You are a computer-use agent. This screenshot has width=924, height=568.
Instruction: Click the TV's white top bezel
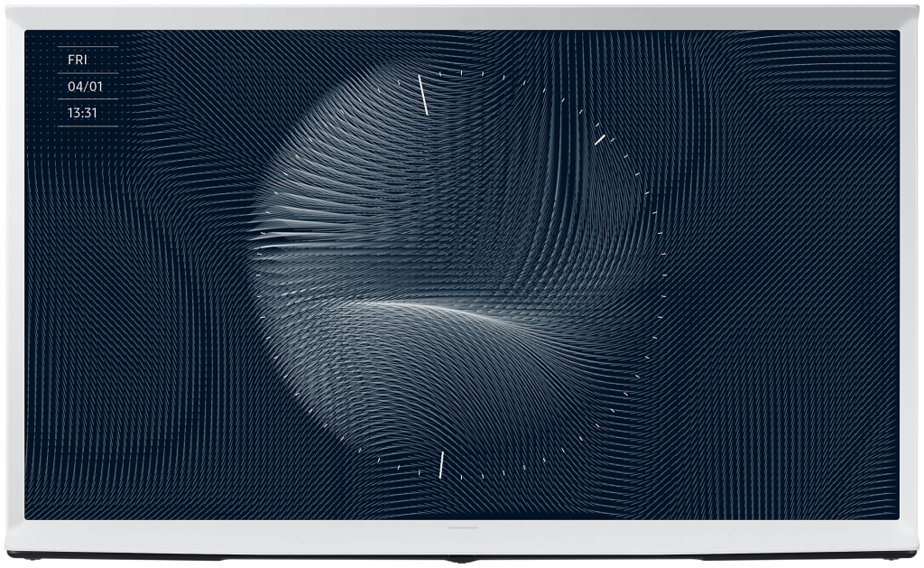462,17
